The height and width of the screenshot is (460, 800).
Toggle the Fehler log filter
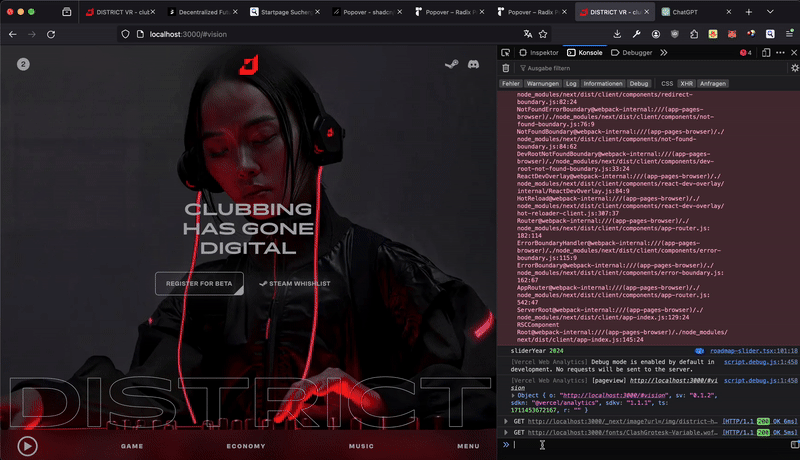coord(511,84)
